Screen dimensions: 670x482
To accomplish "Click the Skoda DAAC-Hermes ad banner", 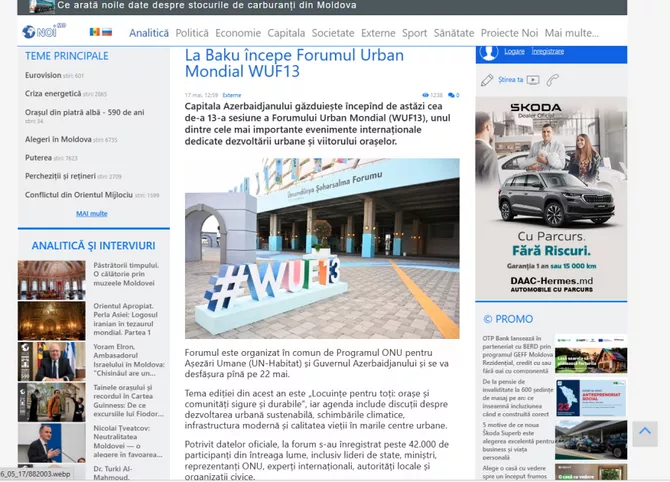I will pos(551,198).
